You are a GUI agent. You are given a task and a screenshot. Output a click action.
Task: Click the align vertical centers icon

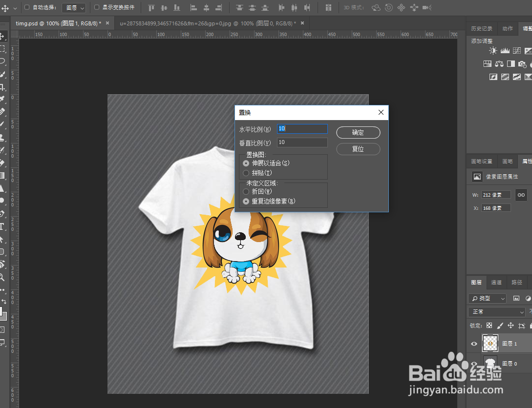click(x=164, y=7)
